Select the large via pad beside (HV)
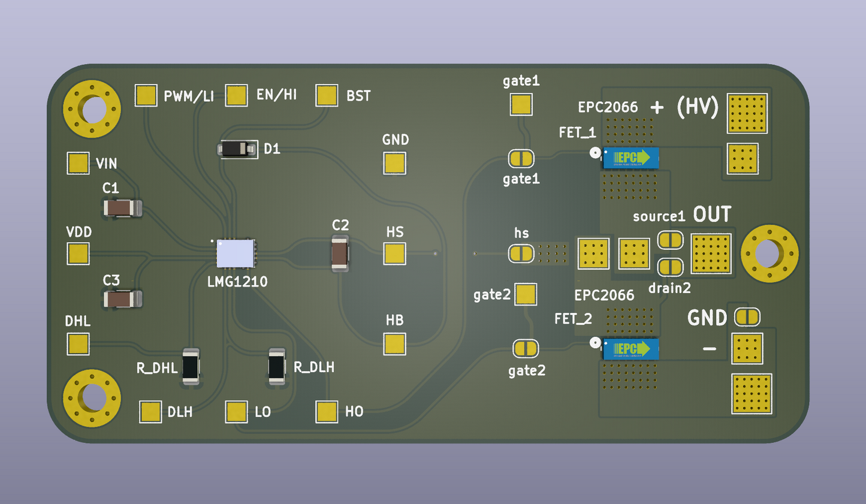Screen dimensions: 866x504 [x=747, y=113]
